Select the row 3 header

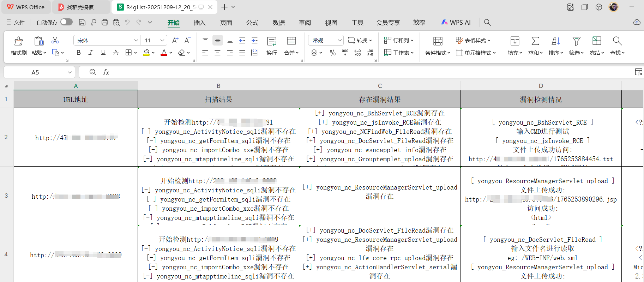[6, 196]
